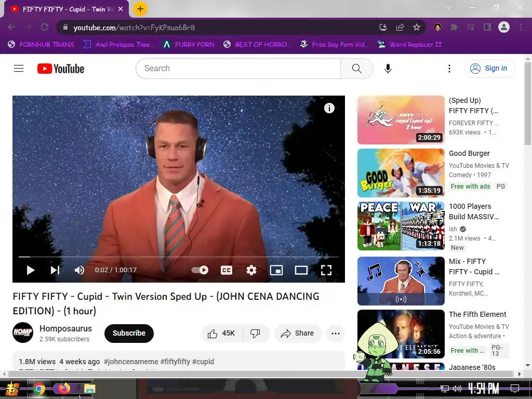Open the #johncenameme hashtag
This screenshot has width=532, height=399.
click(131, 362)
